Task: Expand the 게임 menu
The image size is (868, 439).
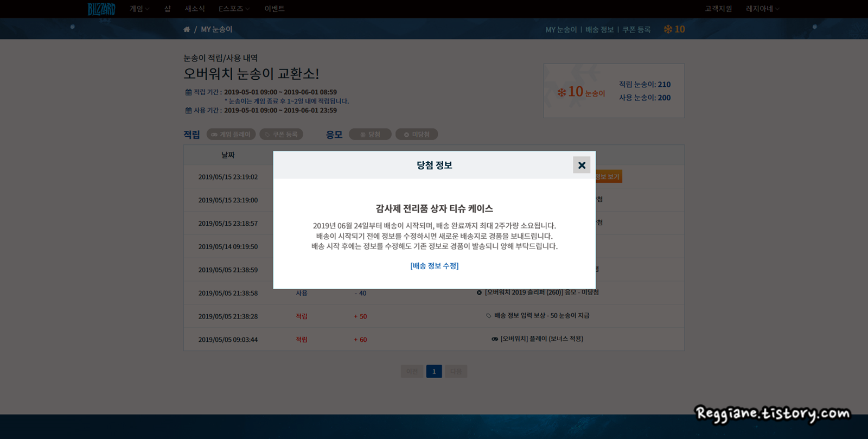Action: (139, 9)
